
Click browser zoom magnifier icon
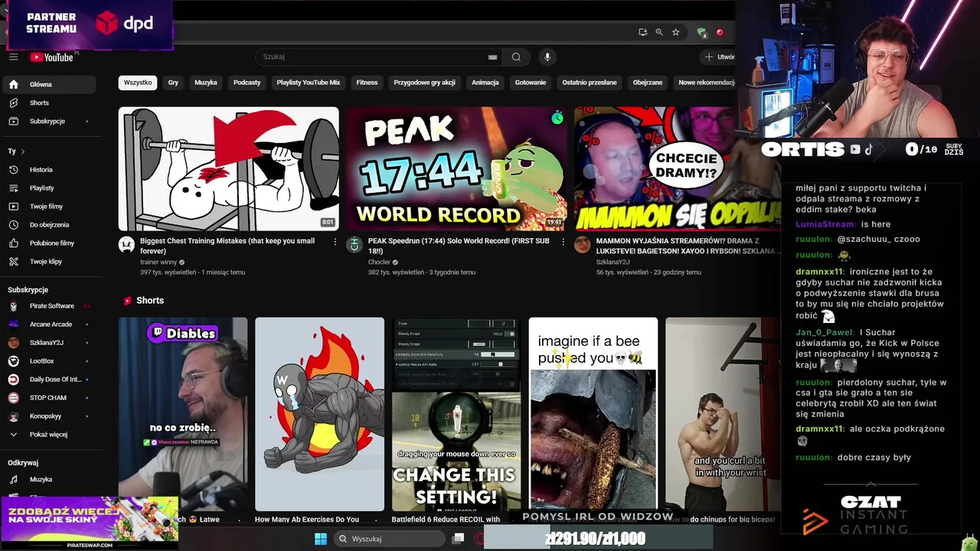659,32
